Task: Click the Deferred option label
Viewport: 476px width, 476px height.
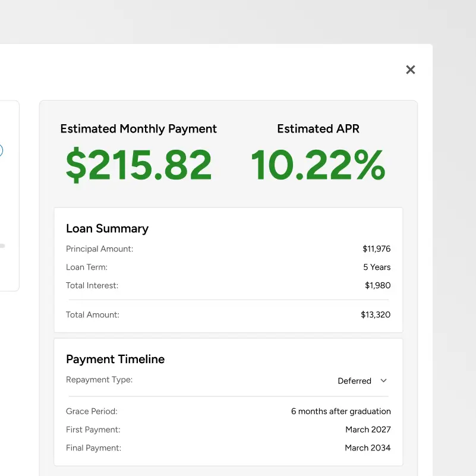Action: 355,380
